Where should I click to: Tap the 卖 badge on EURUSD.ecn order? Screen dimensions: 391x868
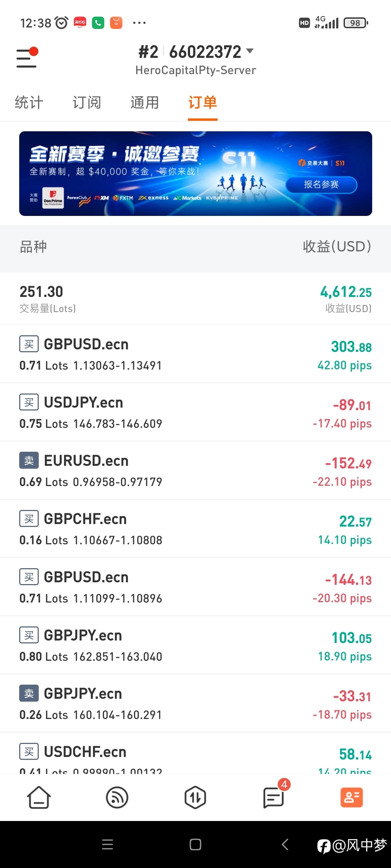tap(29, 460)
